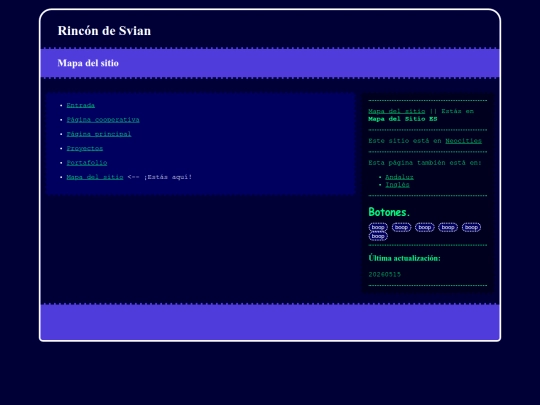Click the 'Rincón de Svian' site title

104,31
